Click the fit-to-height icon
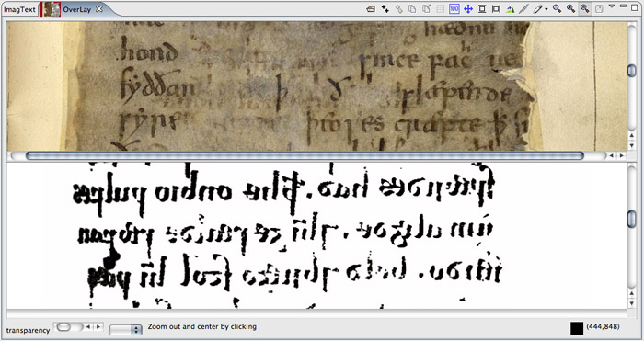Viewport: 644px width, 341px height. (x=482, y=9)
